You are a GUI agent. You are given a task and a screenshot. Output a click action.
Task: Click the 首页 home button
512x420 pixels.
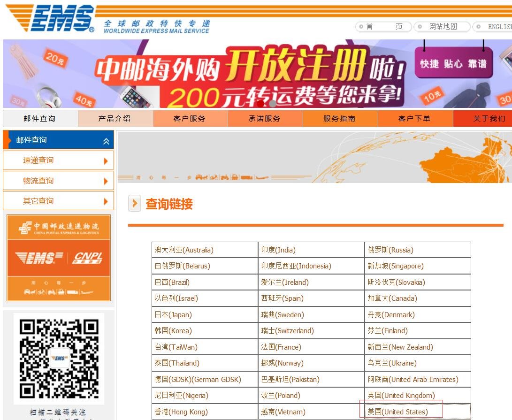tap(383, 27)
